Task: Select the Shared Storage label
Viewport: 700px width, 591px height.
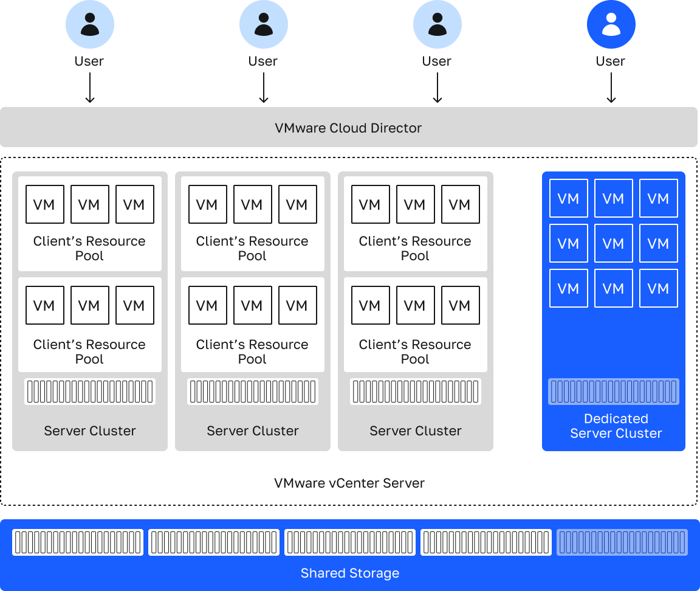Action: pyautogui.click(x=349, y=573)
